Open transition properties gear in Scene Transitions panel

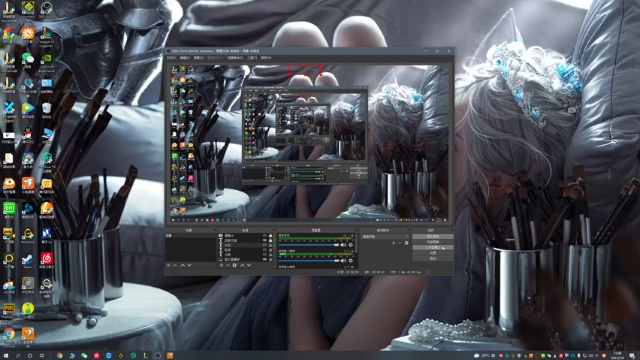pyautogui.click(x=407, y=243)
